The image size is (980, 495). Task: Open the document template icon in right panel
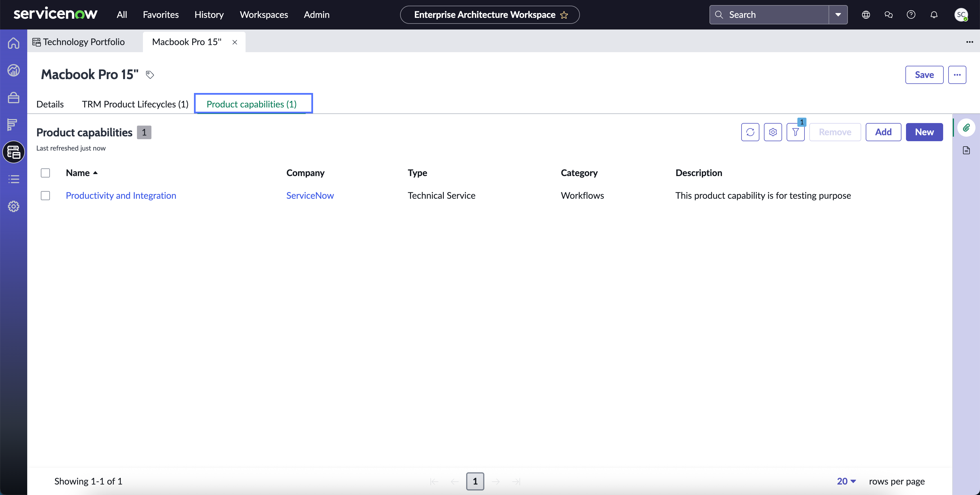[x=966, y=150]
